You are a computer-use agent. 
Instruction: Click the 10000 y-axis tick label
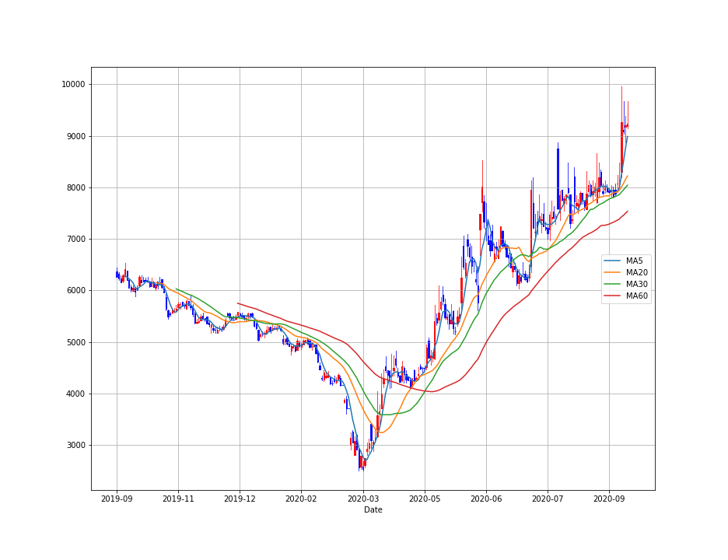73,85
